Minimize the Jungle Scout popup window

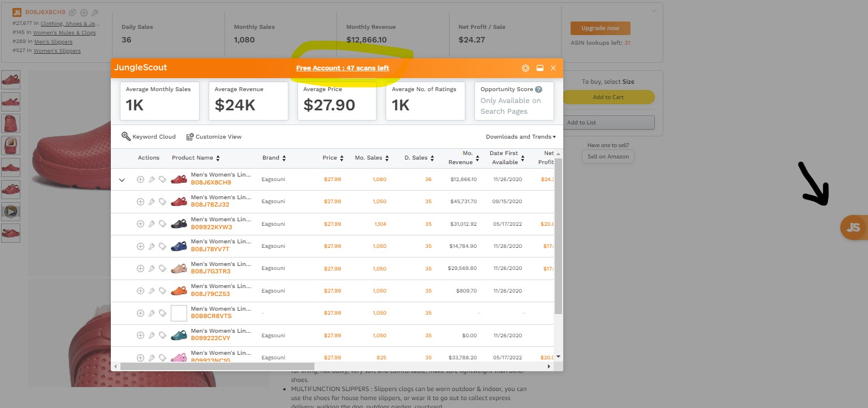[x=540, y=68]
